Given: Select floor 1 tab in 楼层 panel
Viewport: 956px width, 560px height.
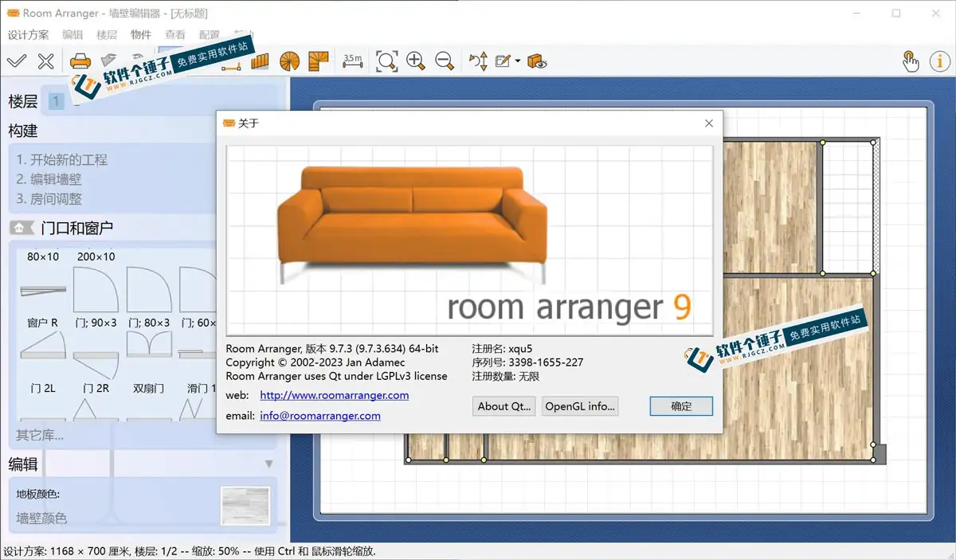Looking at the screenshot, I should pyautogui.click(x=56, y=101).
